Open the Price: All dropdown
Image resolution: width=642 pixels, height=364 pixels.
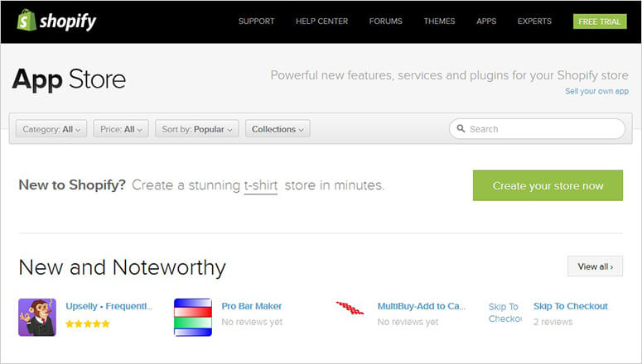(121, 129)
